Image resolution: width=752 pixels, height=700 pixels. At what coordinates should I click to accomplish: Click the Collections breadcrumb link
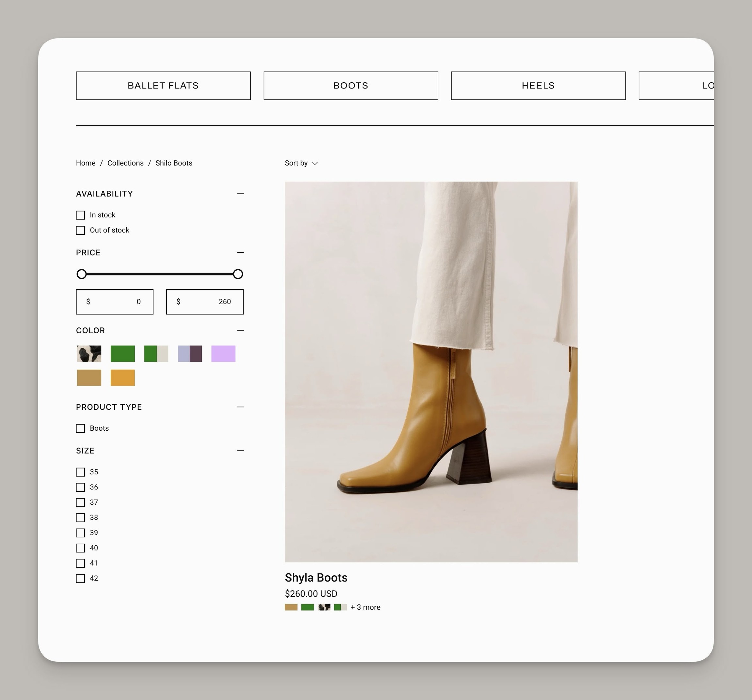point(125,163)
